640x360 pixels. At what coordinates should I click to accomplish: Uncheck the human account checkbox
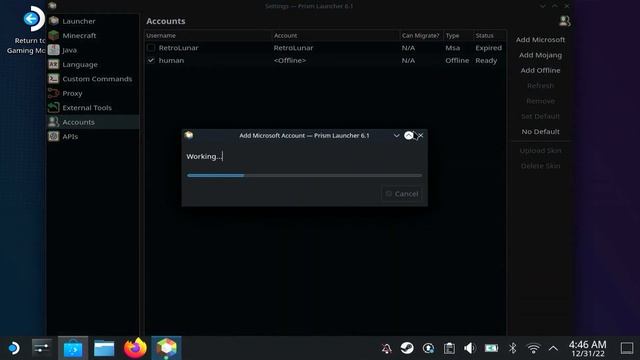click(151, 60)
